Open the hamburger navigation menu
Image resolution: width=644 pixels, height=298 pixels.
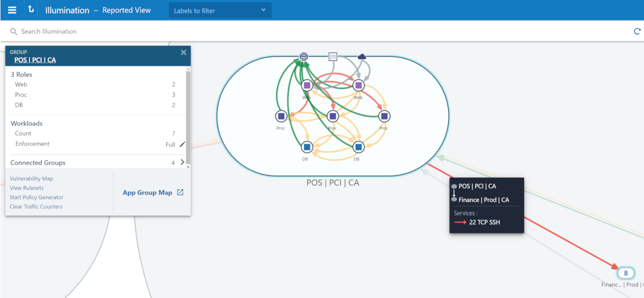point(12,10)
